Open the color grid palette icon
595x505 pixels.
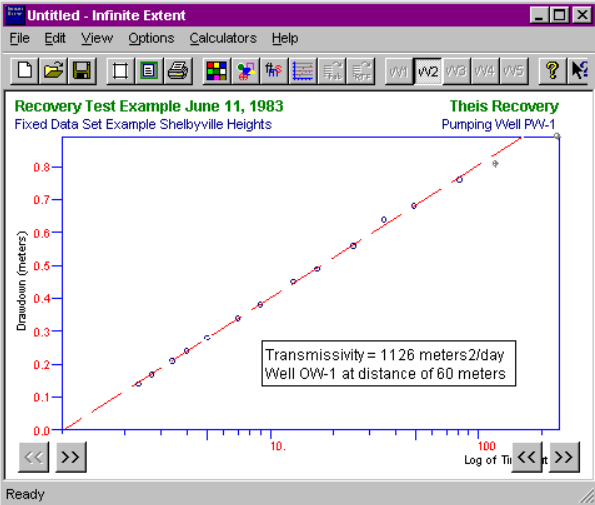[x=217, y=71]
